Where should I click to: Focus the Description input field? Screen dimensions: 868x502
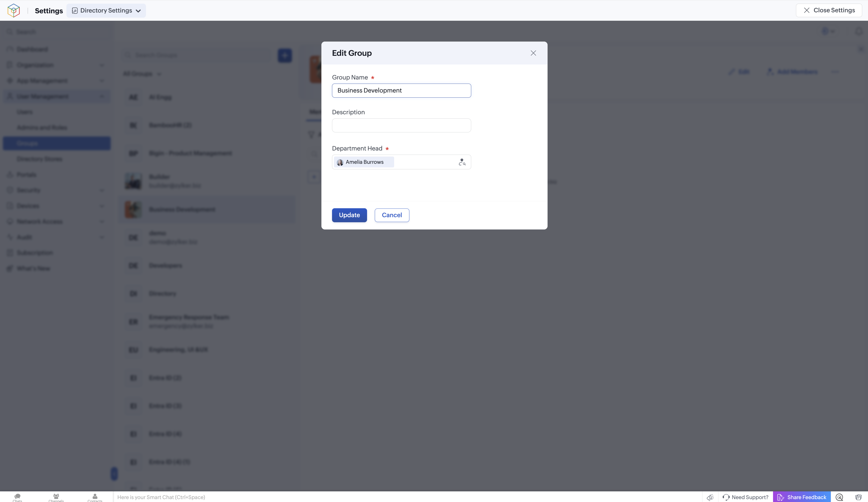(x=401, y=125)
